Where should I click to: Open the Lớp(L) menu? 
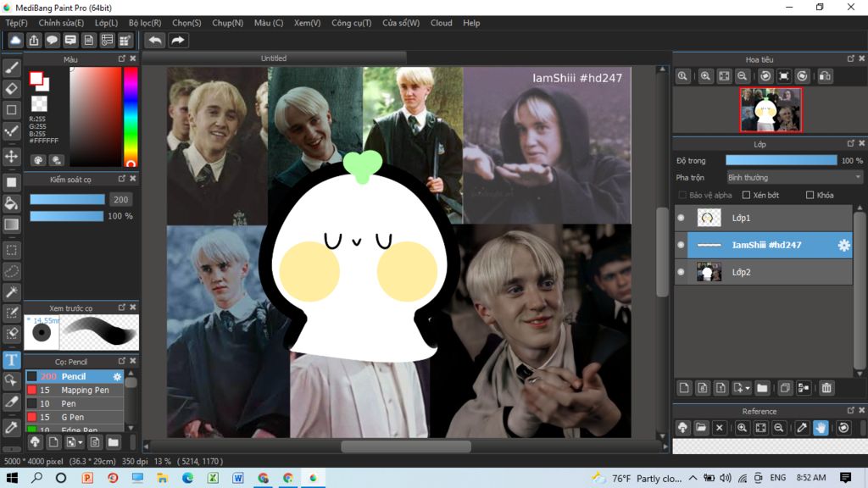pos(106,23)
